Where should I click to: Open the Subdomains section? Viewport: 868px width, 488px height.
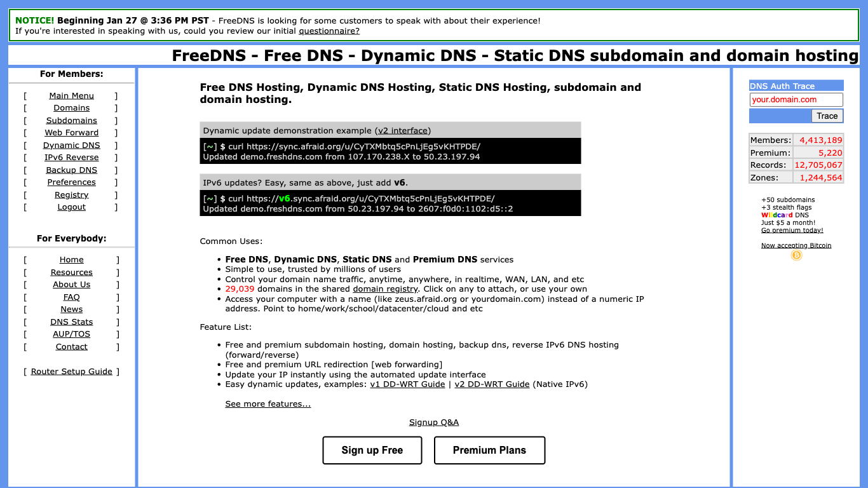click(71, 121)
